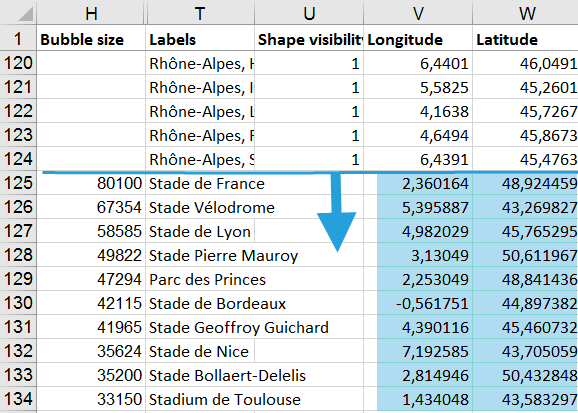
Task: Select bubble size cell 35624
Action: [91, 351]
